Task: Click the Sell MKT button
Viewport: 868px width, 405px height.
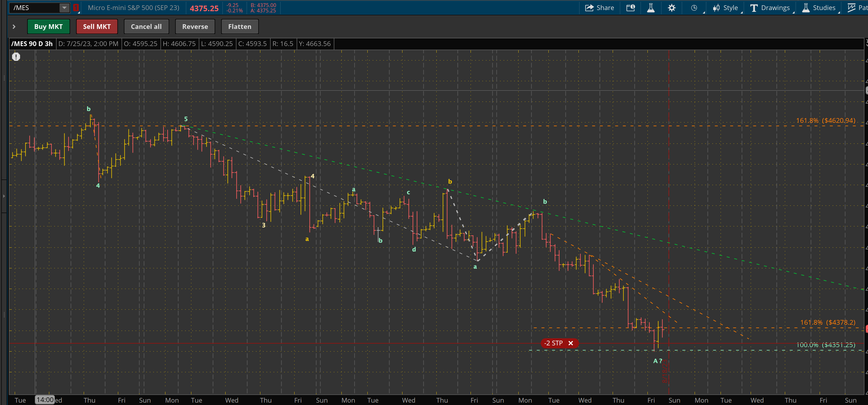Action: pos(97,27)
